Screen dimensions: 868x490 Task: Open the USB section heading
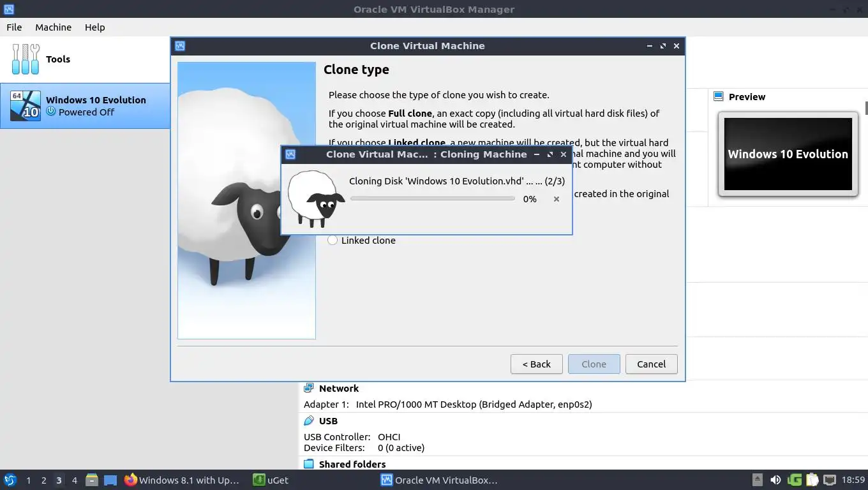(x=328, y=421)
